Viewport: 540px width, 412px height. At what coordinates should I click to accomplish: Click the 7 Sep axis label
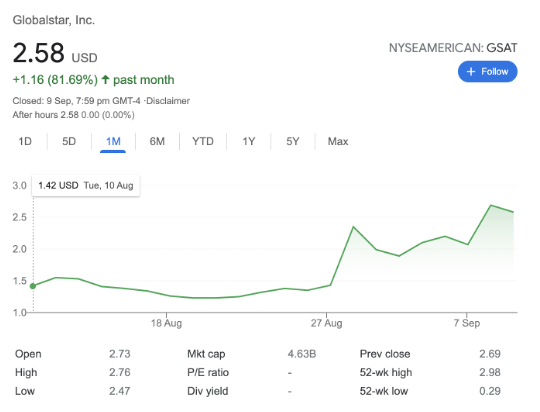click(467, 323)
